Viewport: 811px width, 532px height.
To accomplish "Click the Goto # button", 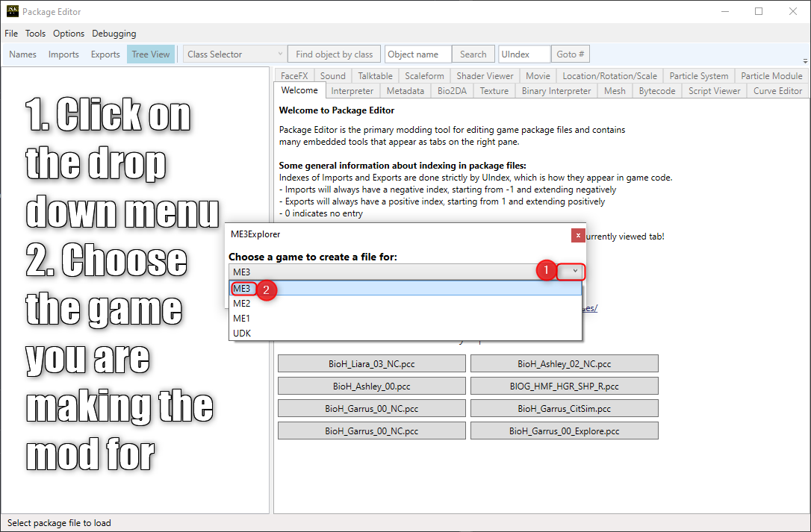I will 570,54.
